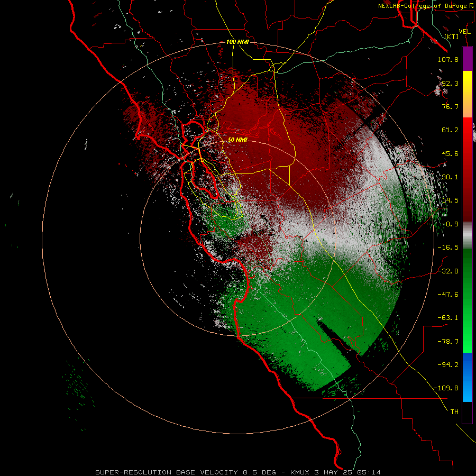Click the 76.7 velocity scale value
This screenshot has width=476, height=476.
[450, 106]
